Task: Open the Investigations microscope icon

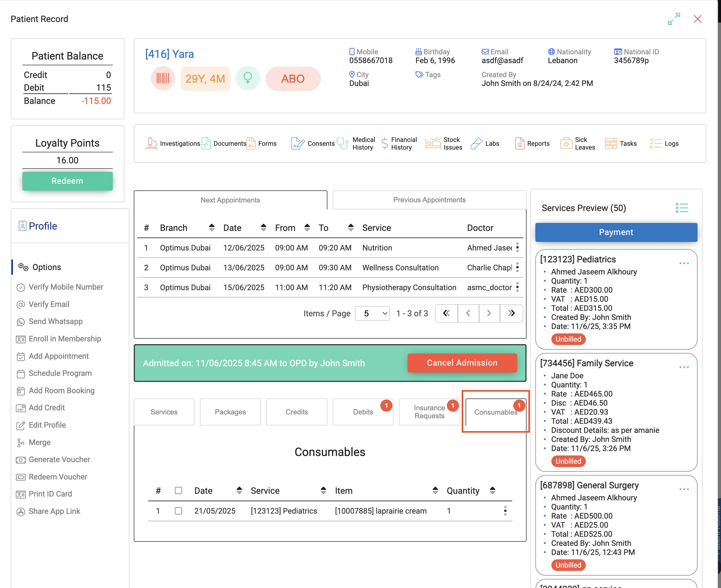Action: [151, 143]
